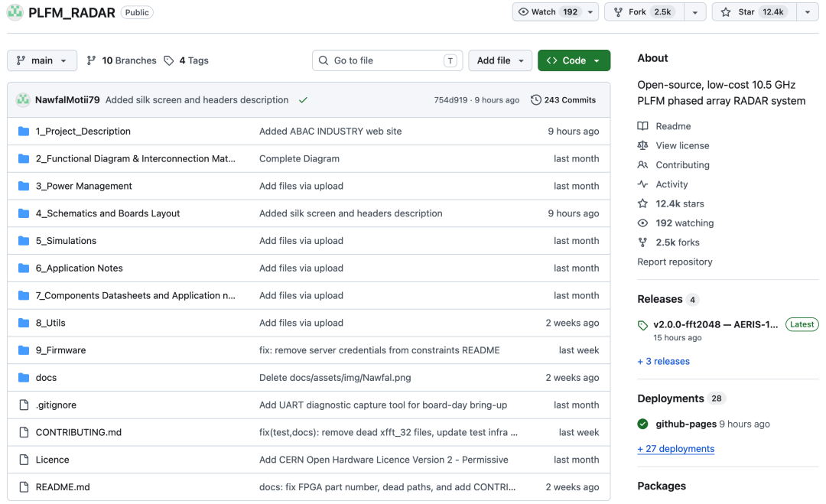The height and width of the screenshot is (504, 826).
Task: Click the folder icon beside 9_Firmware
Action: [24, 350]
